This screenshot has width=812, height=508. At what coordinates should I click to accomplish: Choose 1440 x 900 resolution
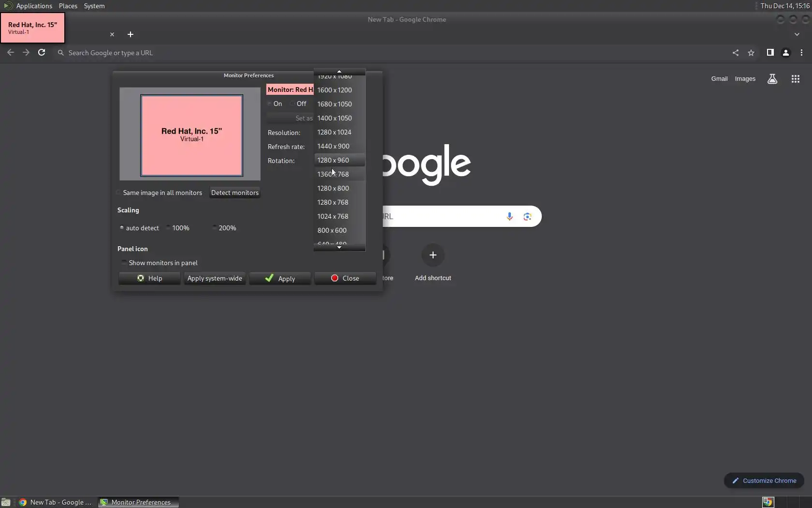click(x=339, y=146)
